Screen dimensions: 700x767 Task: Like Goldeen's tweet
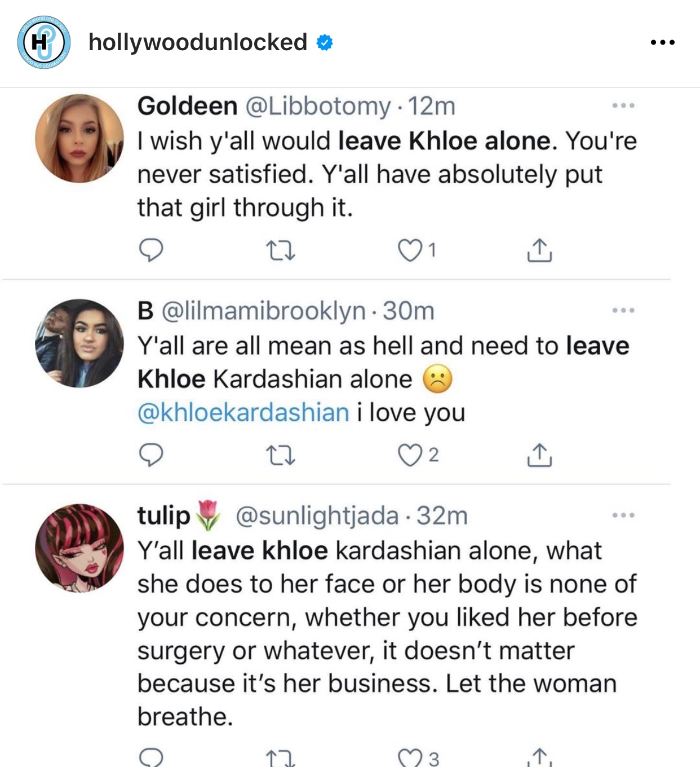click(410, 250)
